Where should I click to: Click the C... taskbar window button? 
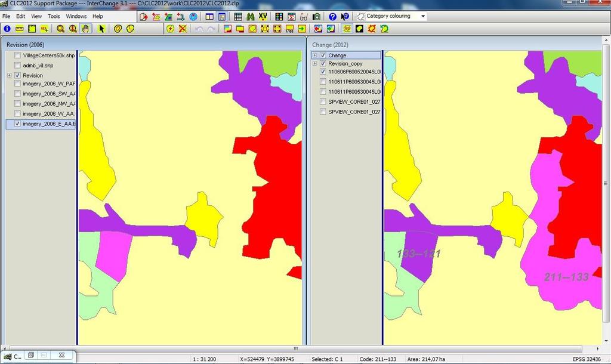click(x=13, y=356)
